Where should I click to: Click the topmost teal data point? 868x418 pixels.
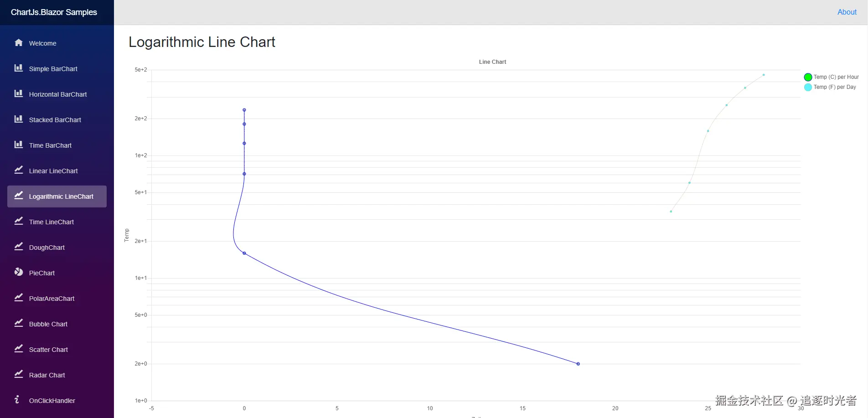tap(764, 75)
